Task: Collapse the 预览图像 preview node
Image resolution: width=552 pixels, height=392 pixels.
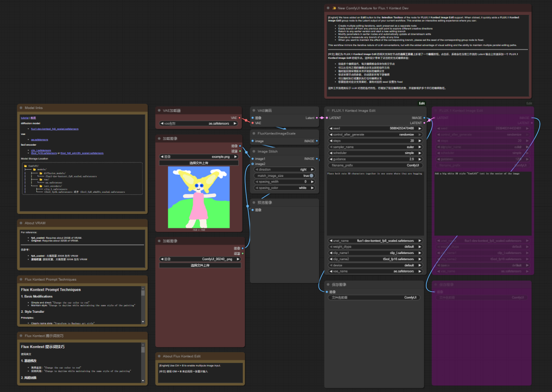Action: pos(254,202)
